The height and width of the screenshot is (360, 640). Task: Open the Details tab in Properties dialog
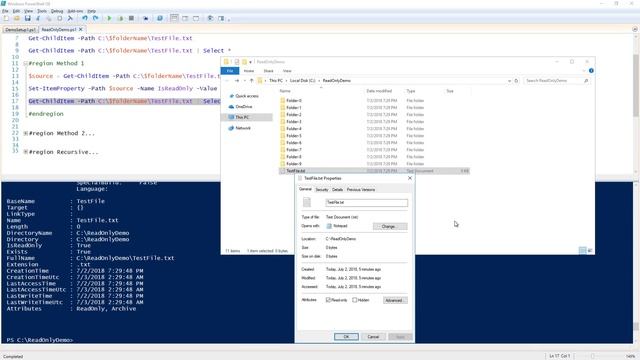coord(337,190)
